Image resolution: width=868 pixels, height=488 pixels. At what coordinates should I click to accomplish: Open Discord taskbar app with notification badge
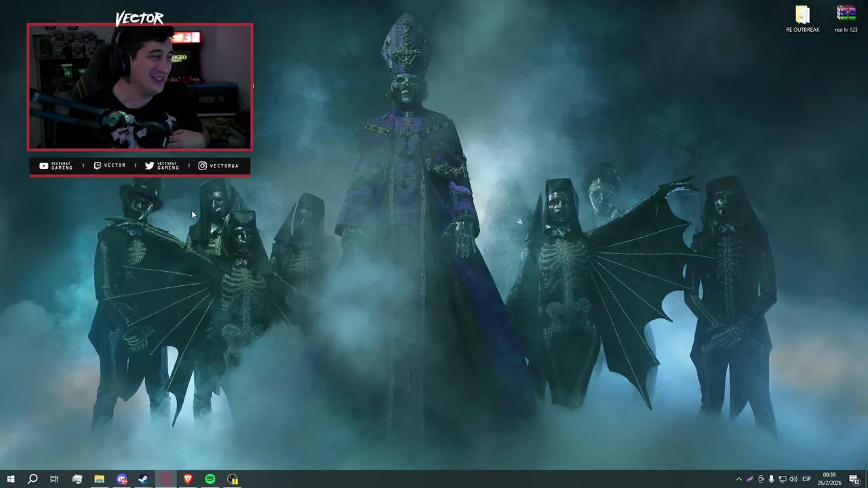point(121,479)
